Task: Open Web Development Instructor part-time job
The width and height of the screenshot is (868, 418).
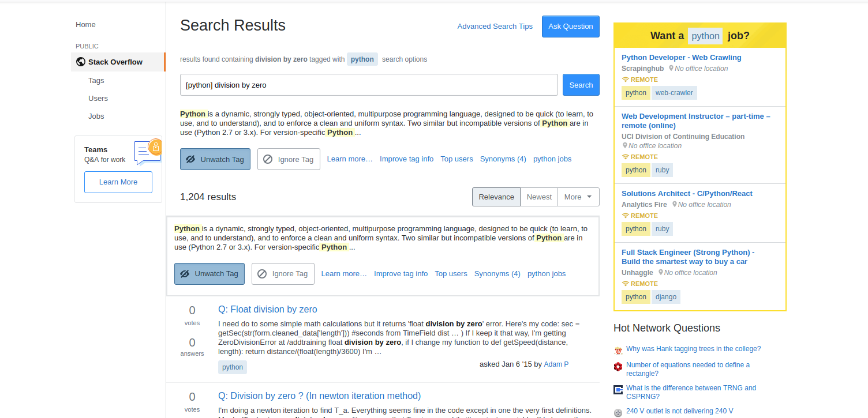Action: (696, 121)
